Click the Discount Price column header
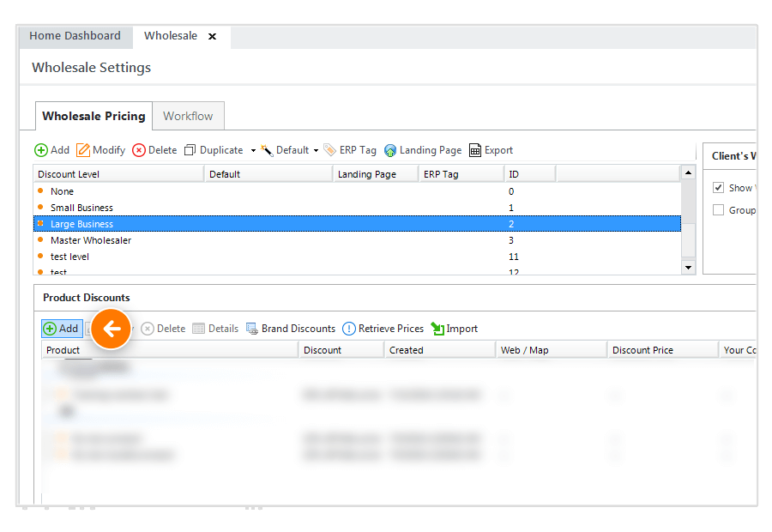The image size is (772, 532). point(663,350)
